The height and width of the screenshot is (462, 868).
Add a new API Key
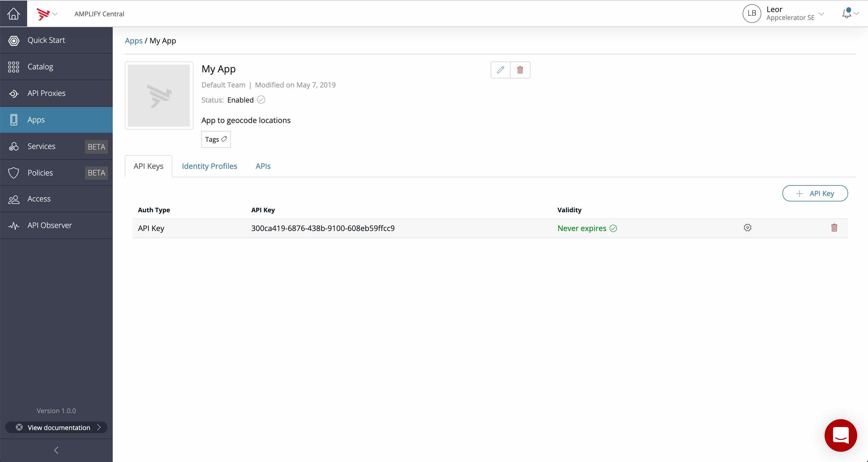pyautogui.click(x=815, y=193)
